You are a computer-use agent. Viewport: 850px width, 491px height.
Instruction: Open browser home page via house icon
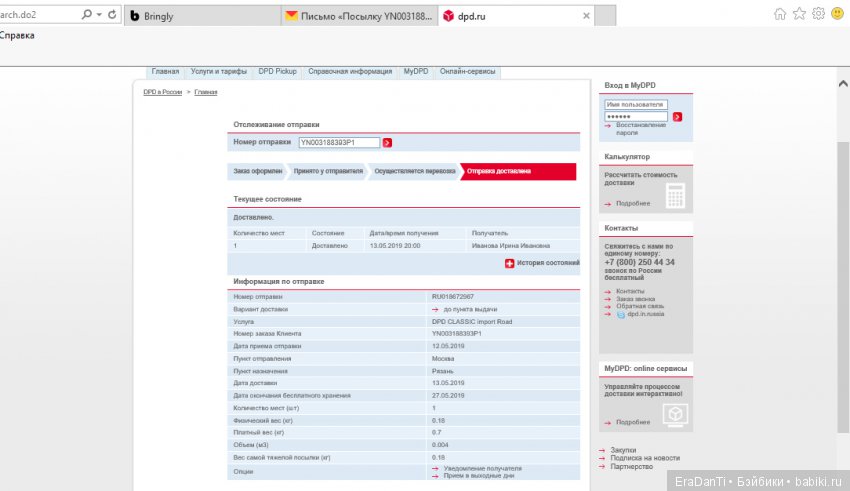(x=780, y=14)
